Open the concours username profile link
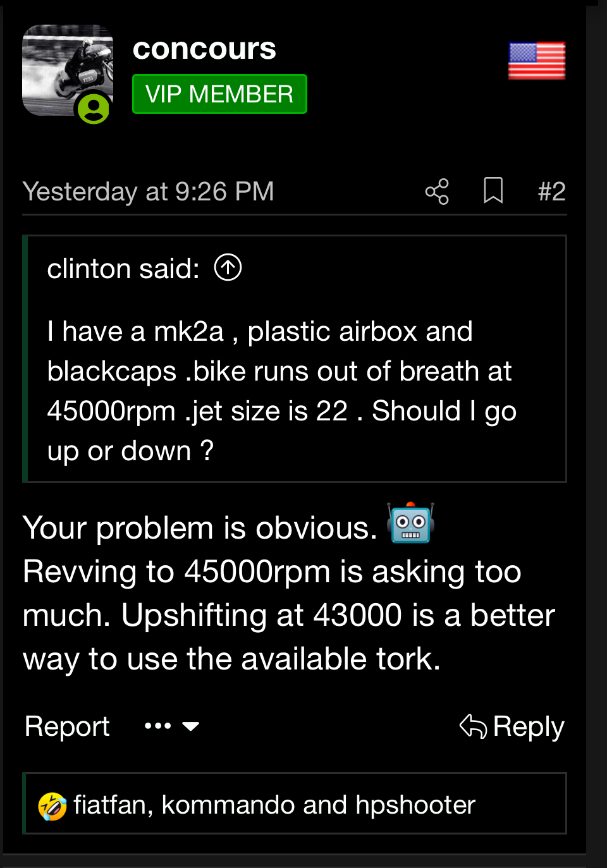 point(204,49)
